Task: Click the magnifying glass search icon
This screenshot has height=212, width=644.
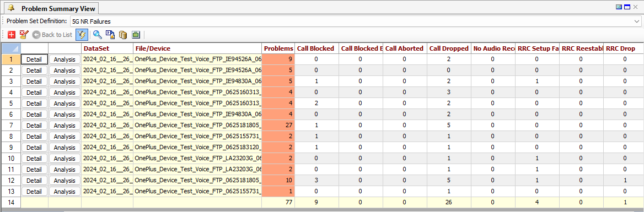Action: (x=98, y=35)
